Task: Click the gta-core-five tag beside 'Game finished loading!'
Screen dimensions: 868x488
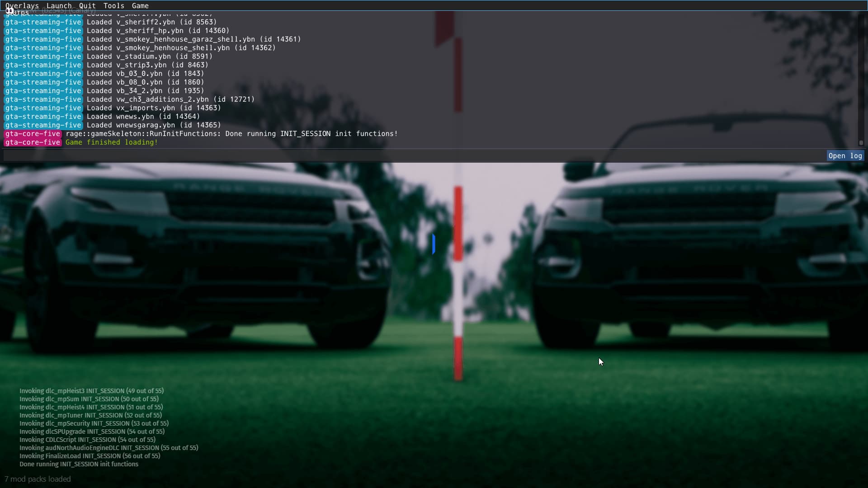Action: (x=33, y=142)
